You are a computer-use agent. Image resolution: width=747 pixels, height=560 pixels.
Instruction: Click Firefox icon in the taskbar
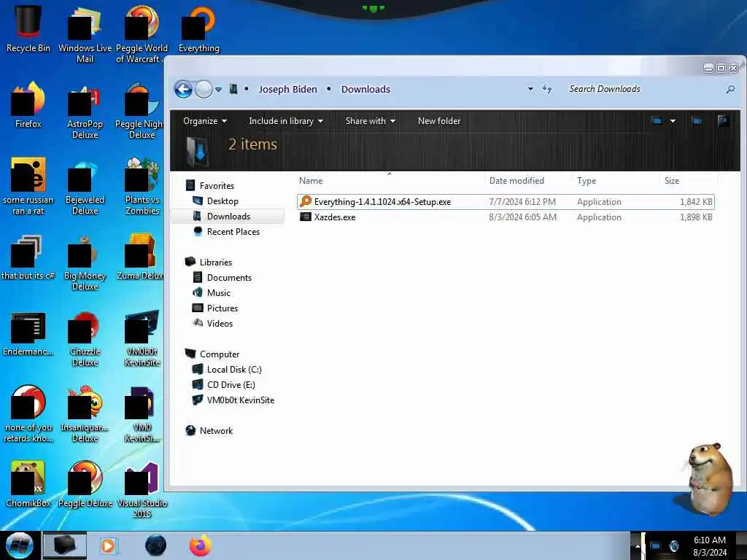tap(201, 545)
